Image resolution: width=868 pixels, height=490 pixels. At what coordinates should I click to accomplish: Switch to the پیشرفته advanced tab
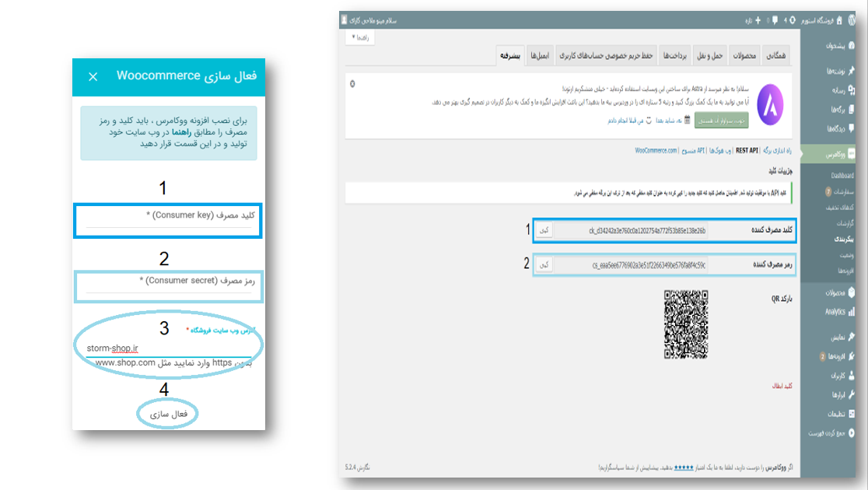tap(510, 55)
